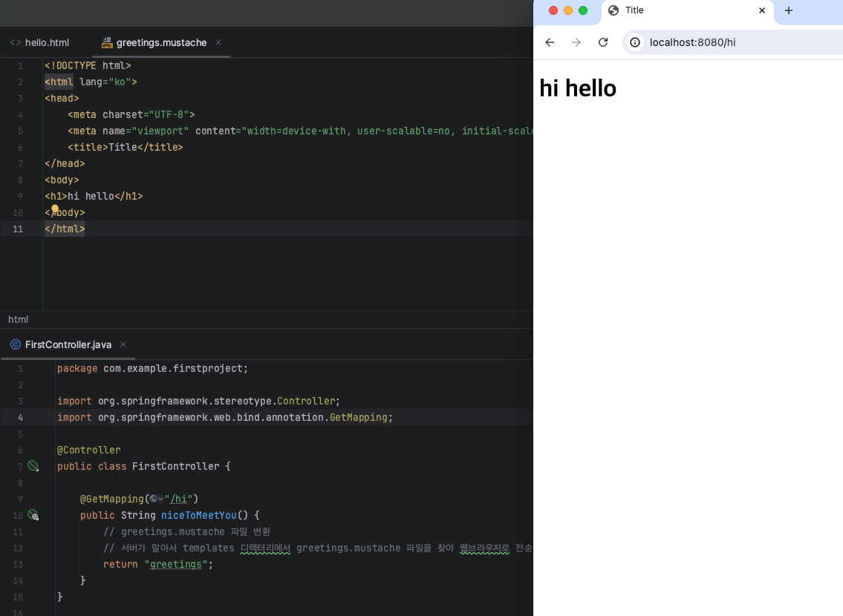
Task: Close the greetings.mustache tab
Action: [218, 42]
